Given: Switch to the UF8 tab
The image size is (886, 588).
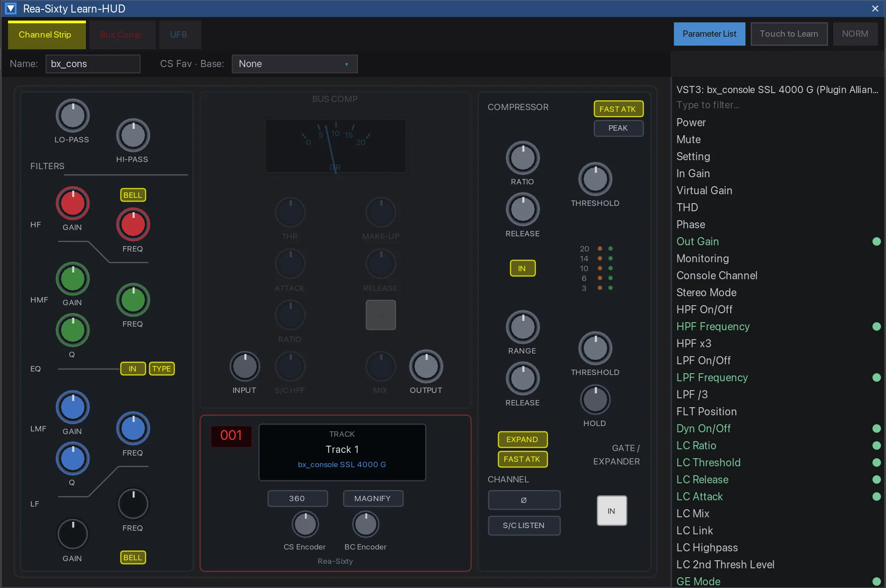Looking at the screenshot, I should pyautogui.click(x=180, y=35).
